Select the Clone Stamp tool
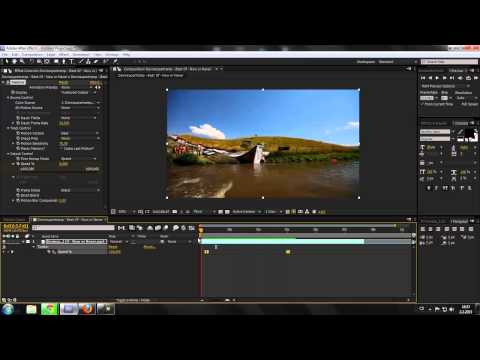 88,62
